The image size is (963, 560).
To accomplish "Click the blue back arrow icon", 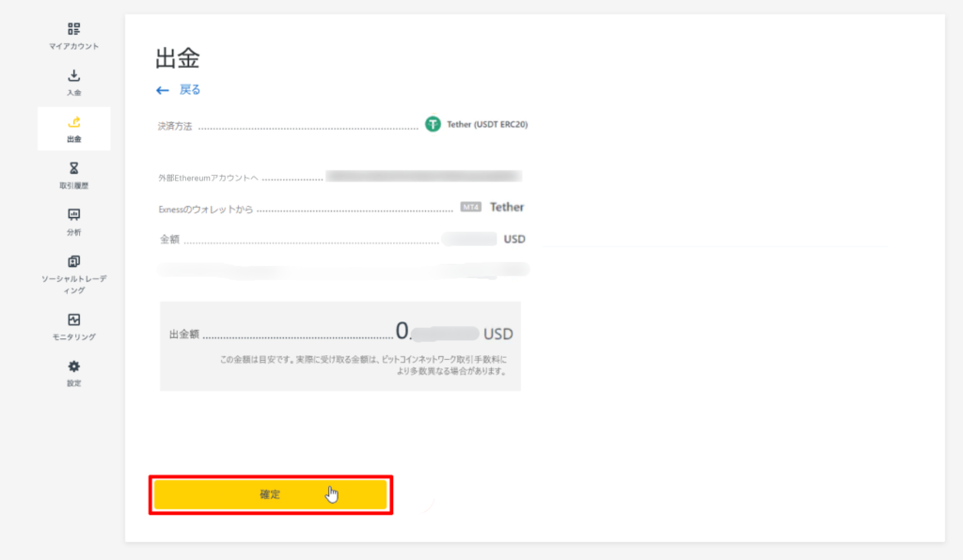I will click(x=162, y=90).
